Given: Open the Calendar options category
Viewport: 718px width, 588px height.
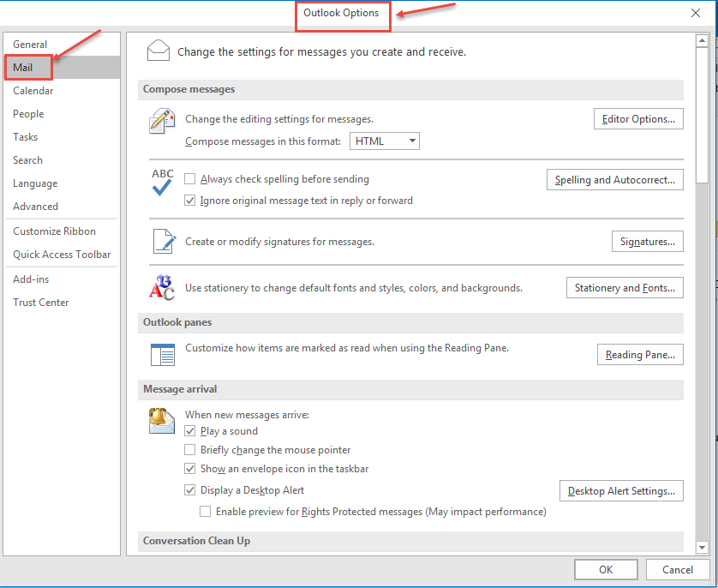Looking at the screenshot, I should pos(62,91).
